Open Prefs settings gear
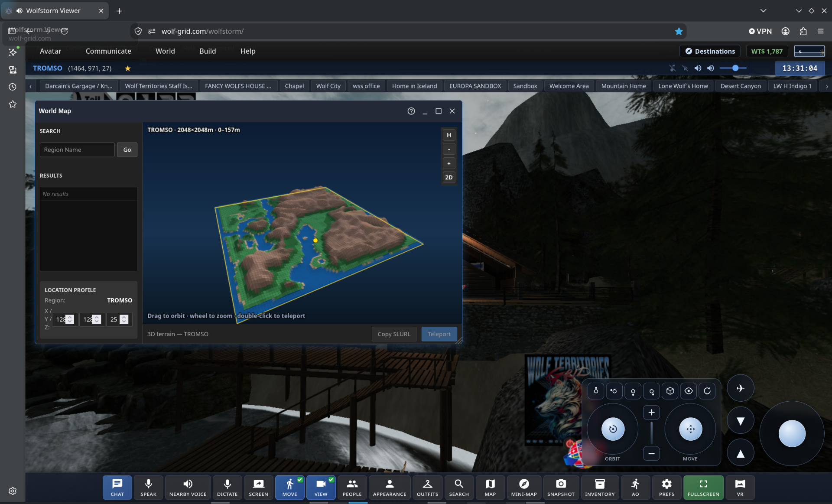832x504 pixels. tap(666, 488)
